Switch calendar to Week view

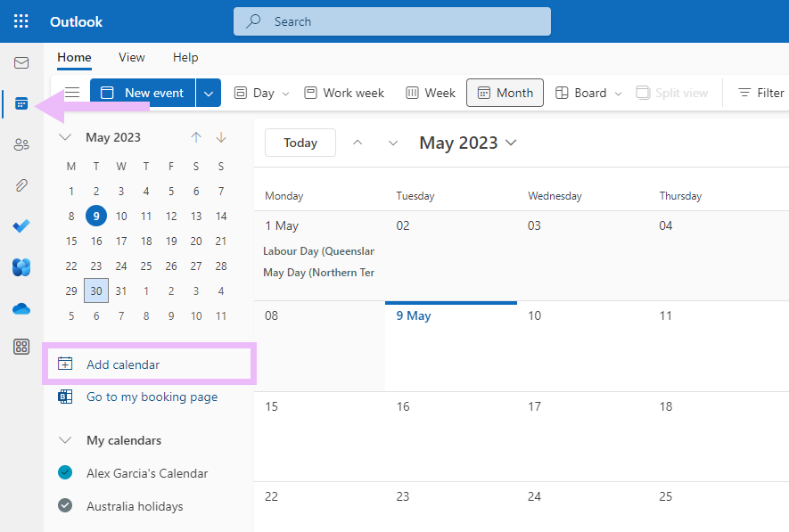431,92
